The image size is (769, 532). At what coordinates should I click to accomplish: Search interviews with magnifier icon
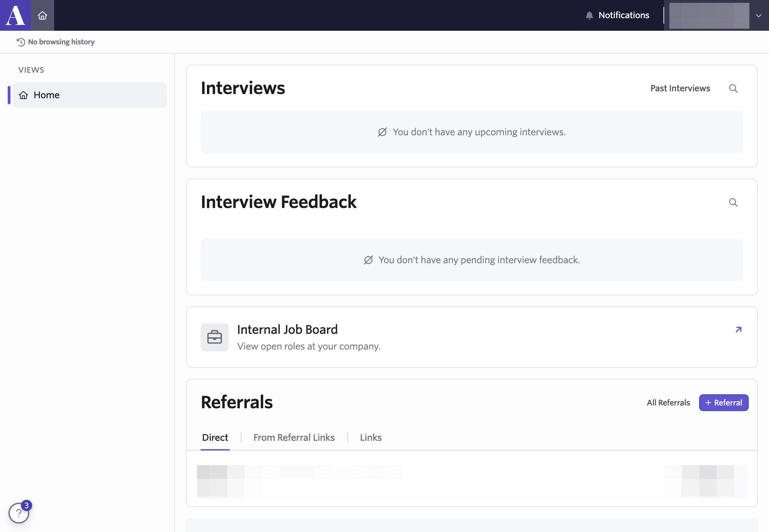[733, 88]
